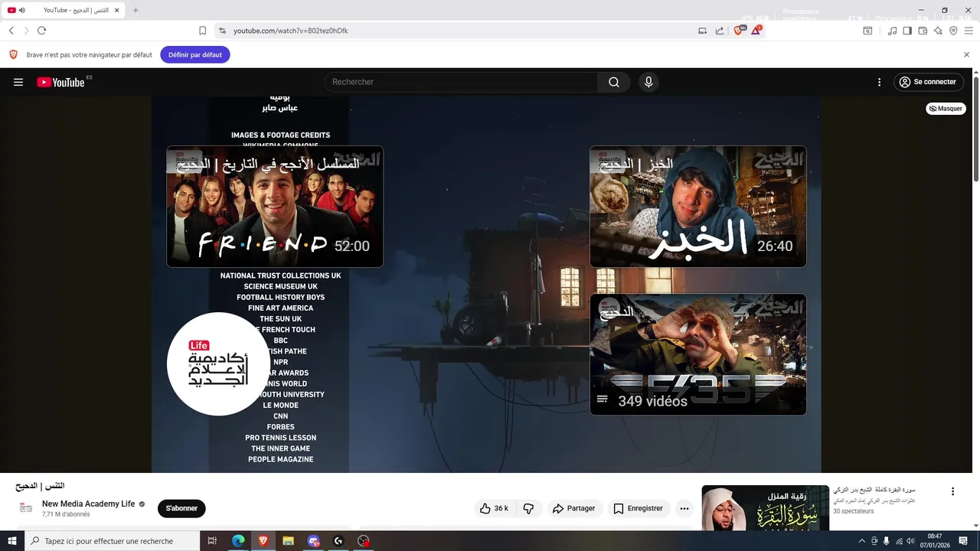Install app icon in address bar

[x=702, y=31]
